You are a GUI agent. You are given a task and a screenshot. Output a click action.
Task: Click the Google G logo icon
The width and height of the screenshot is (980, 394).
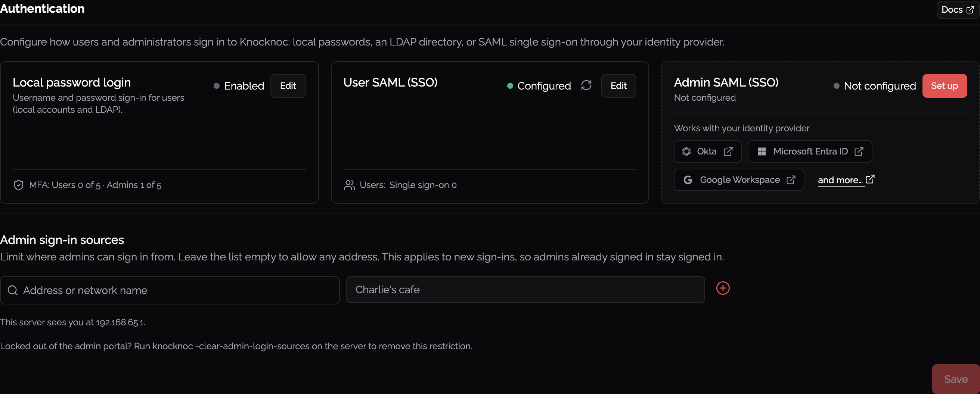(688, 180)
